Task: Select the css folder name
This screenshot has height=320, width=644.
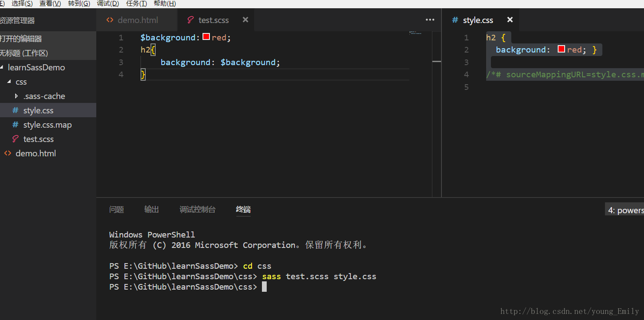Action: 21,82
